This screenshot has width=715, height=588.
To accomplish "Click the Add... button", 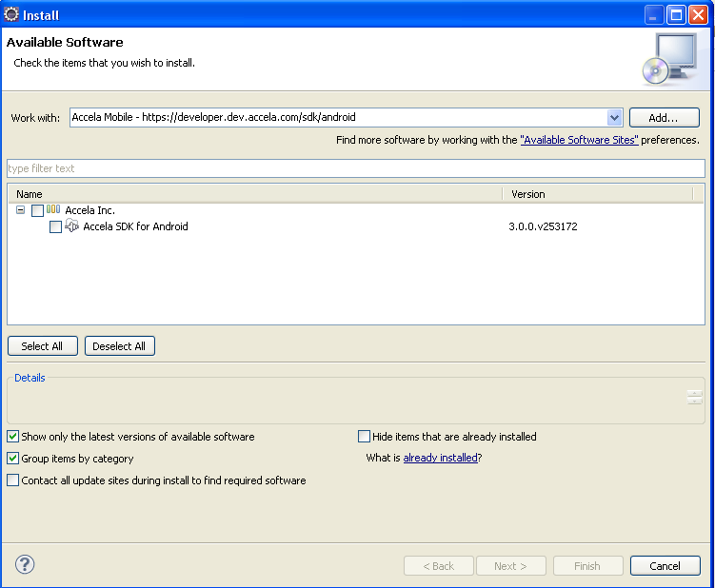I will pos(664,118).
